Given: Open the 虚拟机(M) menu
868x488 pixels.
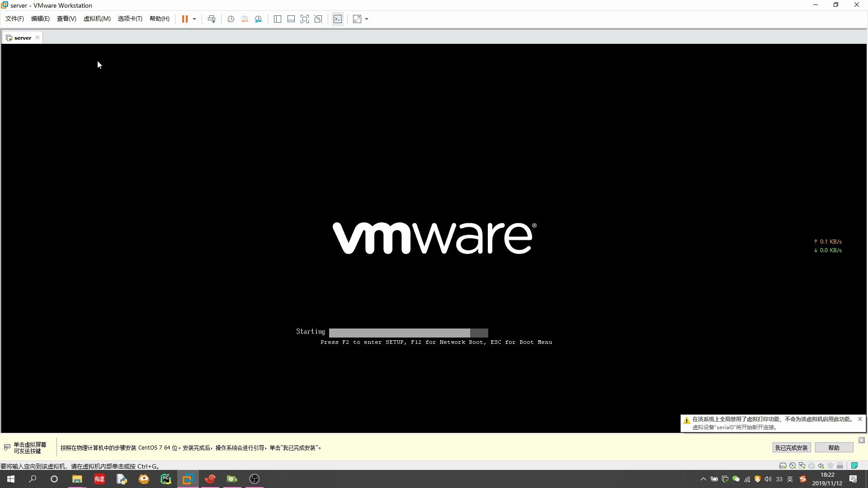Looking at the screenshot, I should pos(97,19).
